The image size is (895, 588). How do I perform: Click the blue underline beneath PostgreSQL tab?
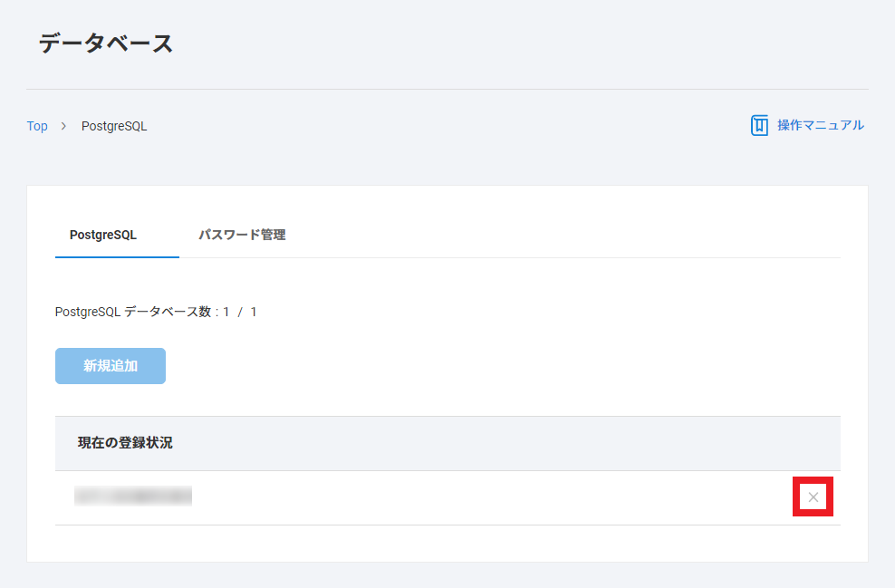[x=117, y=256]
